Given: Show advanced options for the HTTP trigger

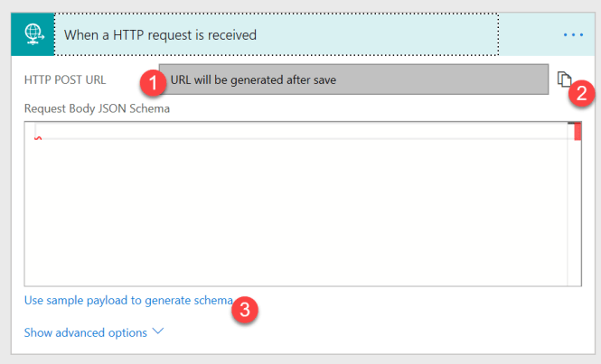Looking at the screenshot, I should 86,332.
